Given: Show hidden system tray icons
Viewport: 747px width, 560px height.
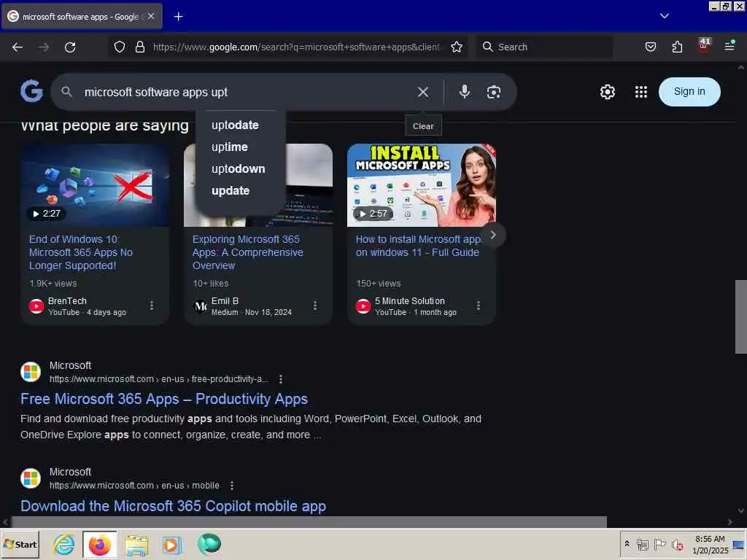Looking at the screenshot, I should [627, 544].
